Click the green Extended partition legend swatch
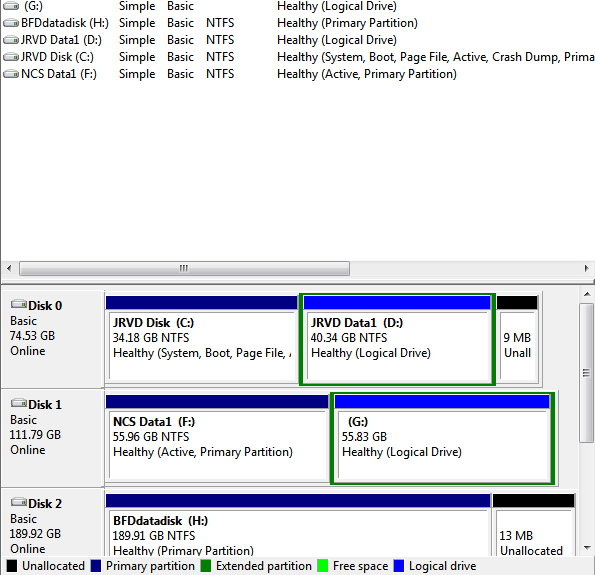The width and height of the screenshot is (595, 575). pos(206,566)
